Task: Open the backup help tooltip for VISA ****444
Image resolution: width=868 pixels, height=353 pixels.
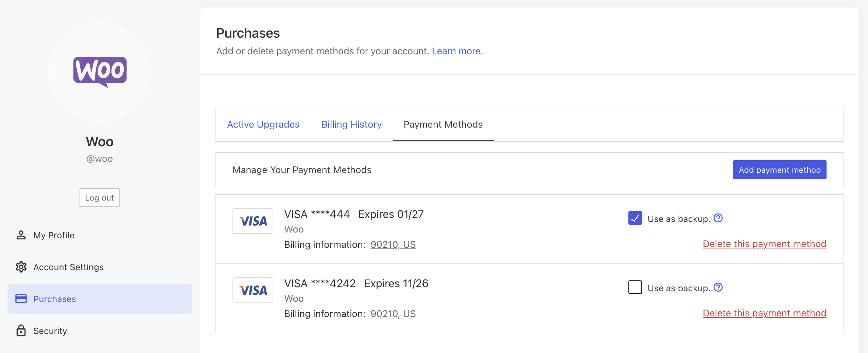Action: click(718, 218)
